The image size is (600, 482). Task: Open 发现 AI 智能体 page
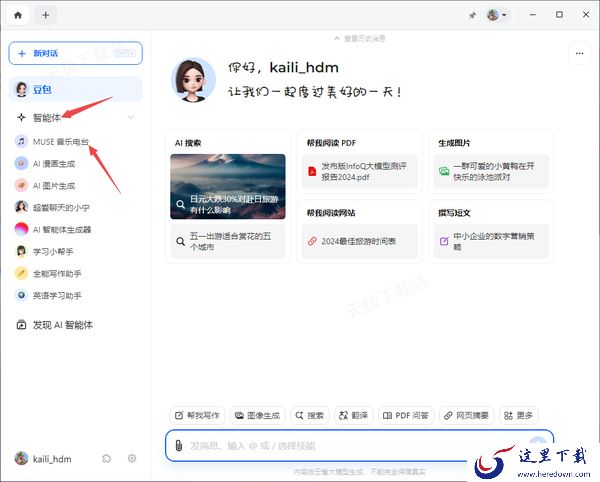click(55, 325)
